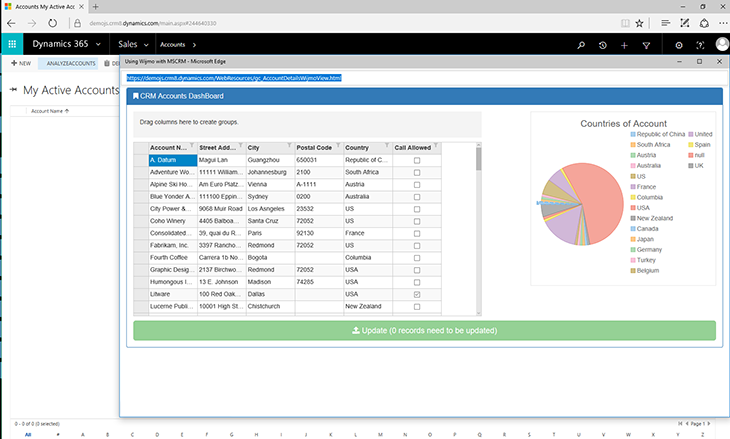Open Edge more options ellipsis
The height and width of the screenshot is (439, 730).
723,23
